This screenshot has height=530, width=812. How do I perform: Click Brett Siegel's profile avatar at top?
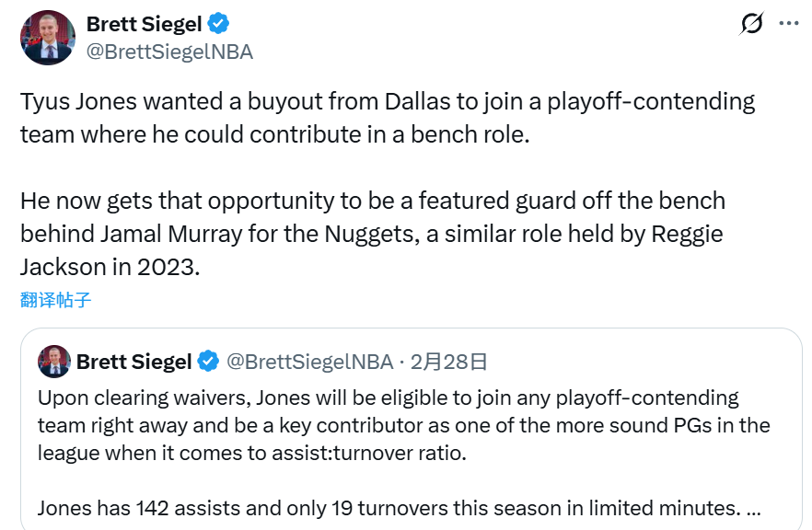(x=48, y=38)
